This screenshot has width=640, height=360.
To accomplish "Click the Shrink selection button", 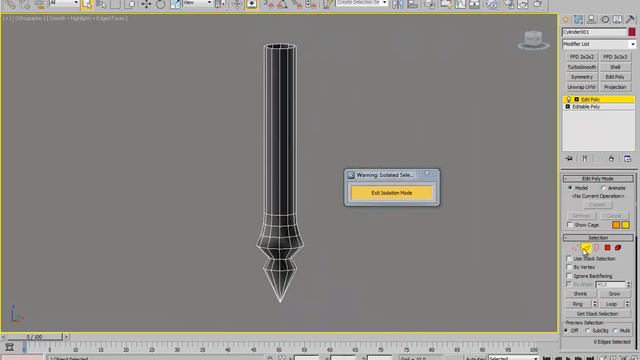I will coord(580,294).
